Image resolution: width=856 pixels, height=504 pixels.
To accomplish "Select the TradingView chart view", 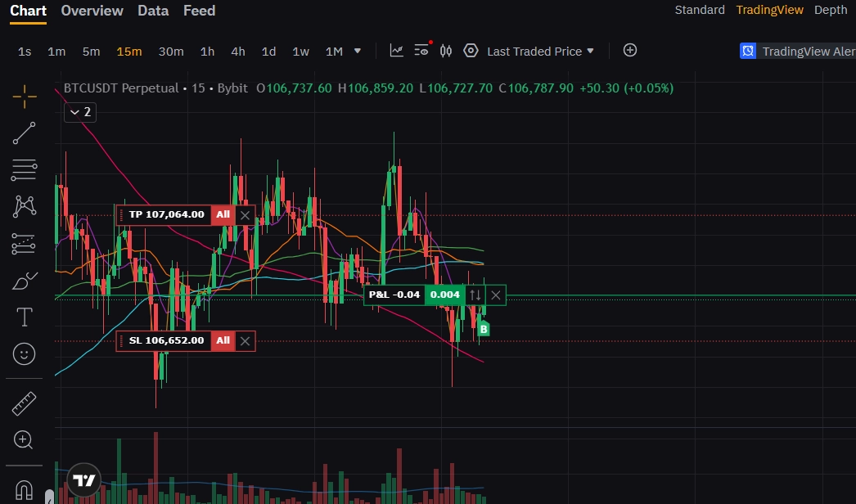I will 770,10.
